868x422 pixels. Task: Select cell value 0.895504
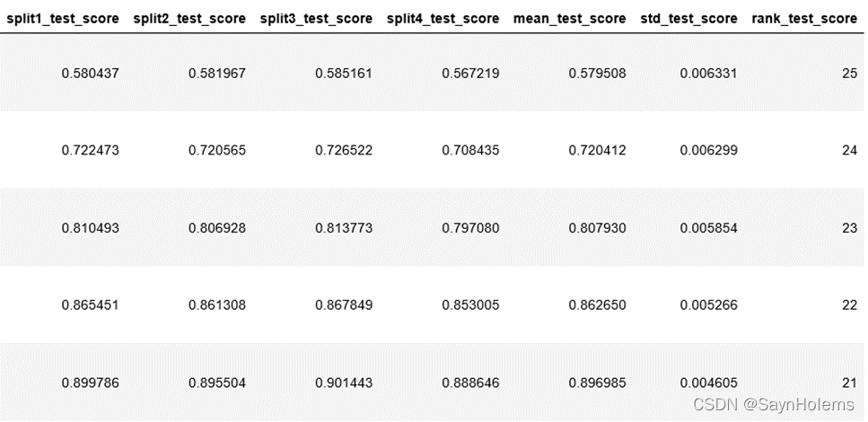pos(217,382)
